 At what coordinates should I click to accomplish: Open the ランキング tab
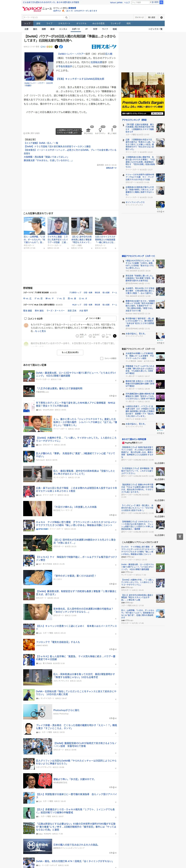(115, 24)
